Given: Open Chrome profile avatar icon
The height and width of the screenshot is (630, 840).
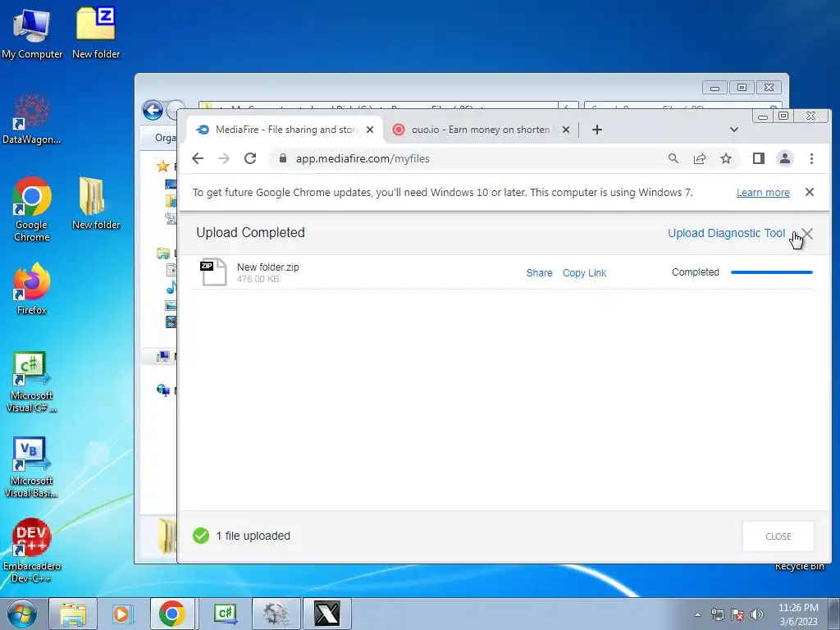Looking at the screenshot, I should (x=785, y=158).
